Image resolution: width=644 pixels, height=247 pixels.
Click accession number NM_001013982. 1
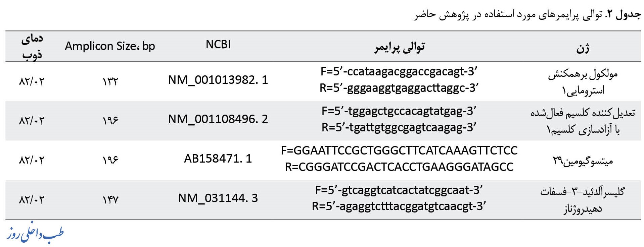tap(218, 80)
